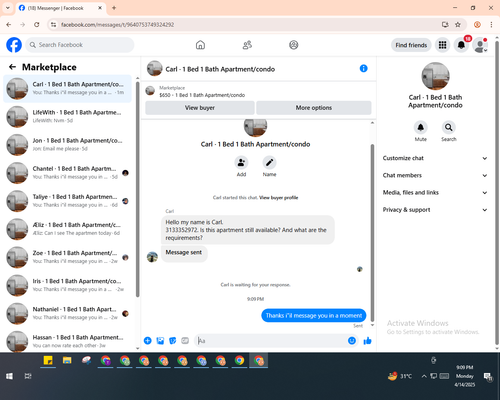Image resolution: width=500 pixels, height=400 pixels.
Task: Open Windows Task View
Action: [28, 376]
